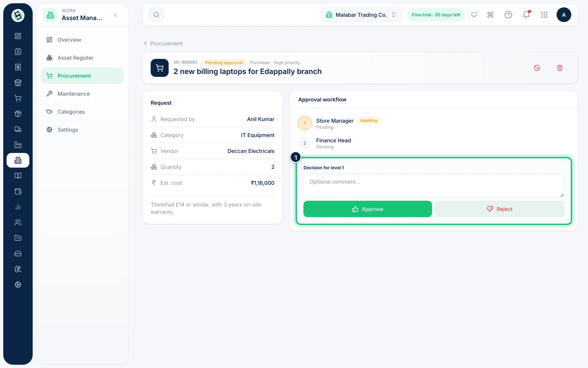Open the Malabar Trading Co. company switcher
Image resolution: width=588 pixels, height=368 pixels.
tap(361, 15)
